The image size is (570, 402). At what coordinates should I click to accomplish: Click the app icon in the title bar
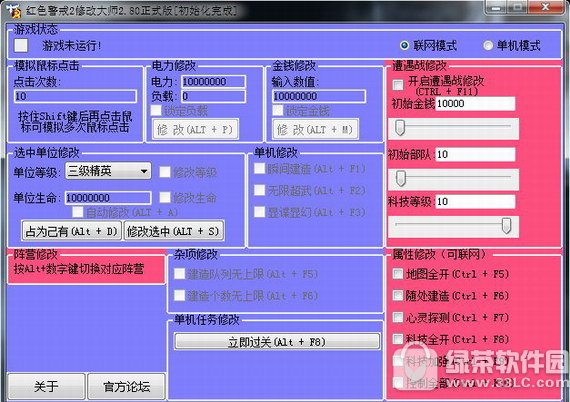point(14,11)
